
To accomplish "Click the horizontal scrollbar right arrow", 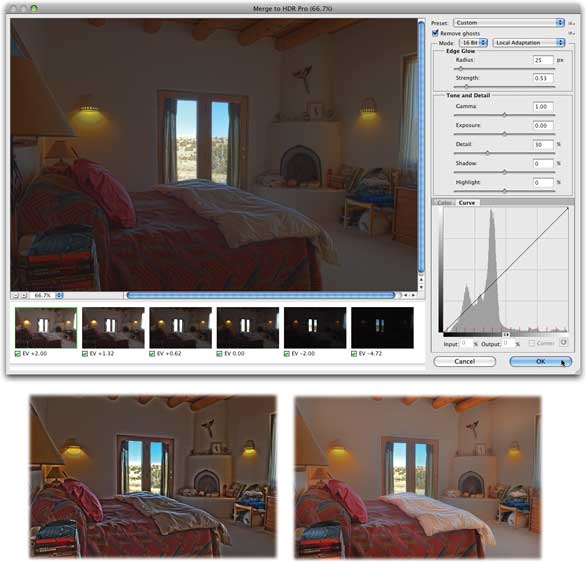I will [x=413, y=295].
